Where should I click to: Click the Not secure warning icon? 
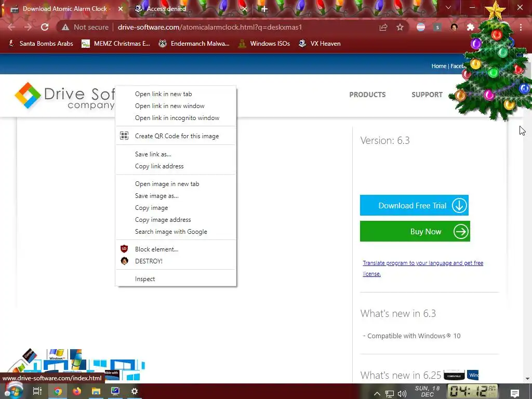65,27
